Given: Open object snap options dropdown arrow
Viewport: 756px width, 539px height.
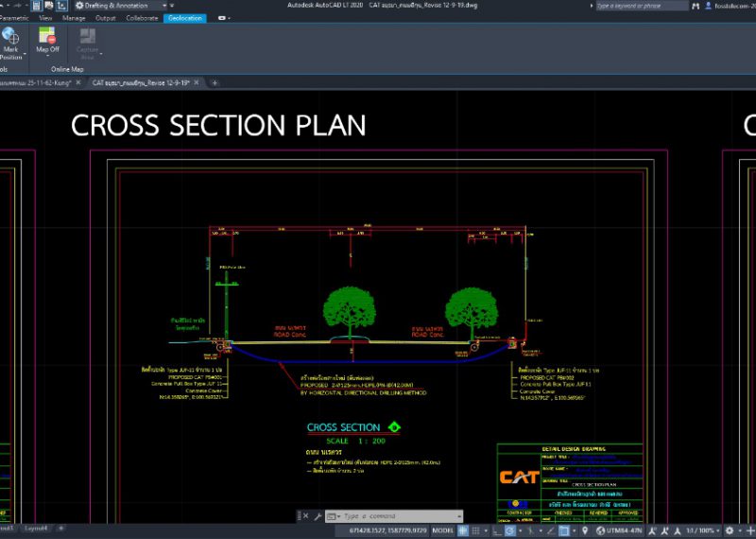Looking at the screenshot, I should (x=574, y=530).
